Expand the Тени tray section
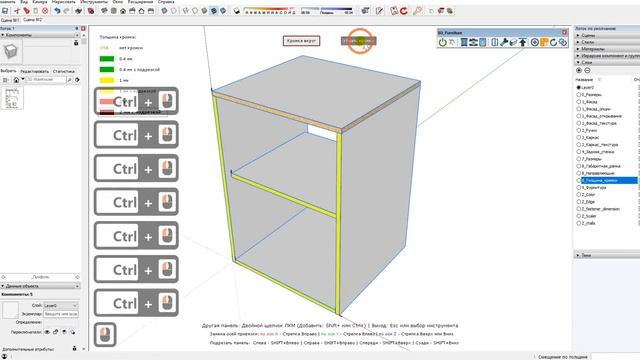This screenshot has height=360, width=640. [607, 255]
